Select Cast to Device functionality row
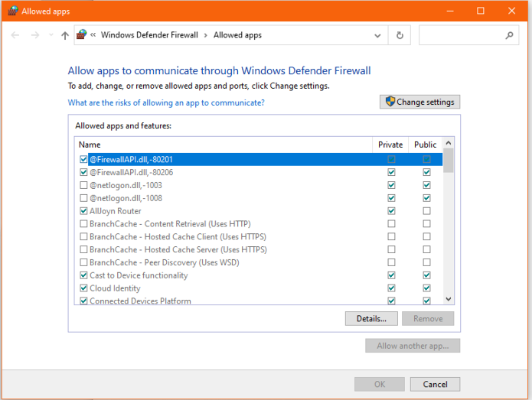The height and width of the screenshot is (400, 532). point(259,275)
